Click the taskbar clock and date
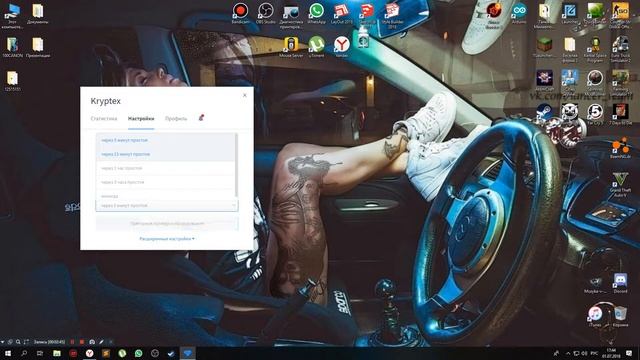The height and width of the screenshot is (360, 640). [611, 353]
